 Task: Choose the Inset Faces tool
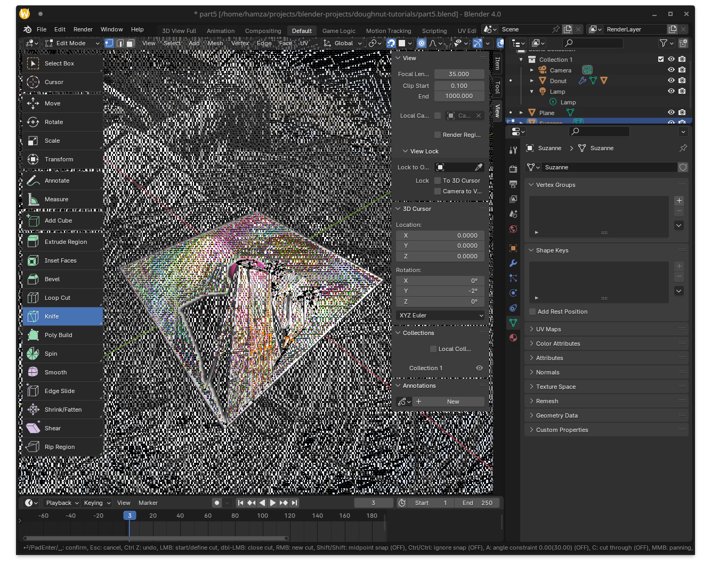[62, 260]
